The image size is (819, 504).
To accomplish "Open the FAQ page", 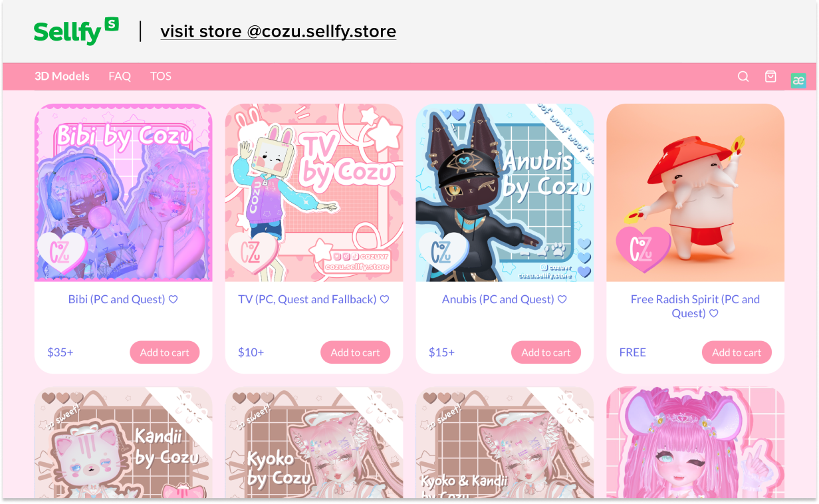I will click(x=120, y=76).
